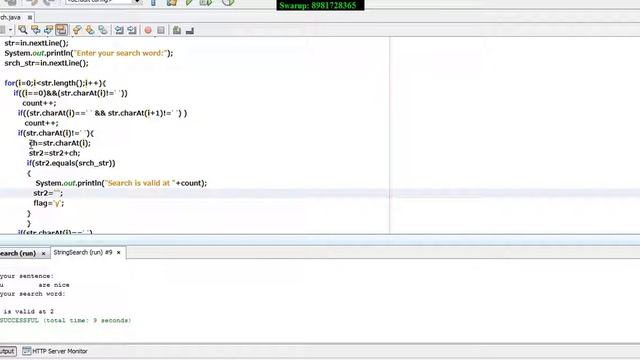Open dropdown arrow at editor toolbar's left end
Viewport: 640px width, 360px height.
tap(10, 30)
